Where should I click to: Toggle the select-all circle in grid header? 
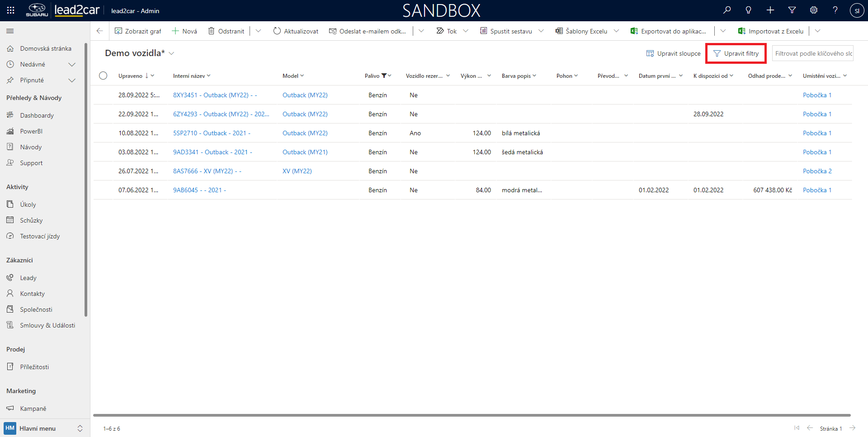tap(103, 76)
